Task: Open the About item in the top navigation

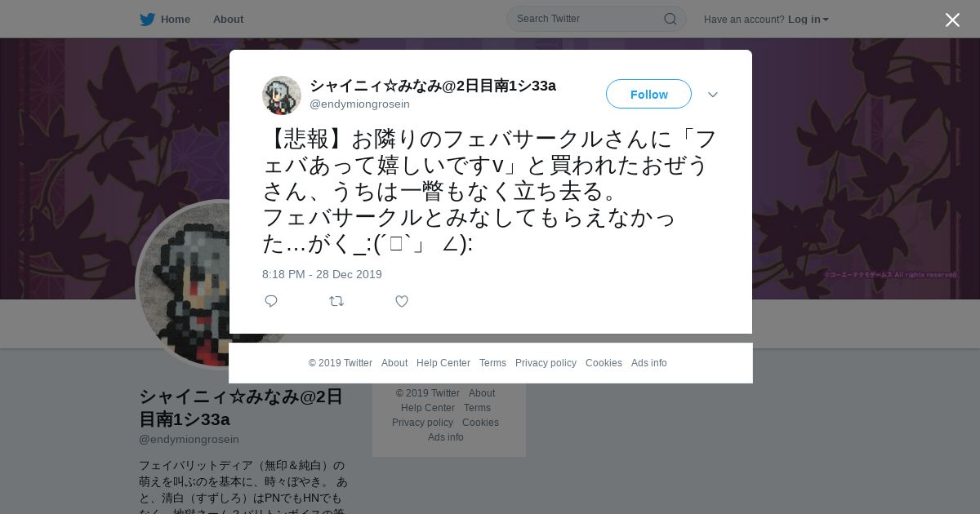Action: coord(228,19)
